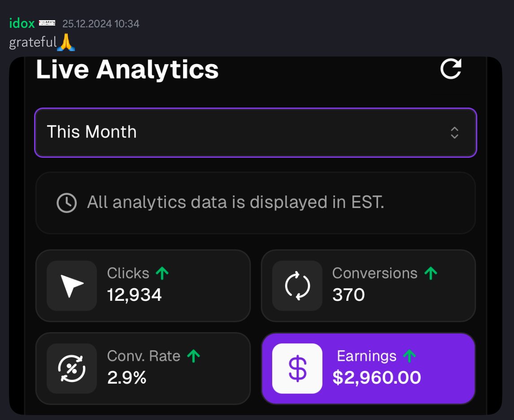
Task: Refresh the Live Analytics data
Action: tap(451, 69)
